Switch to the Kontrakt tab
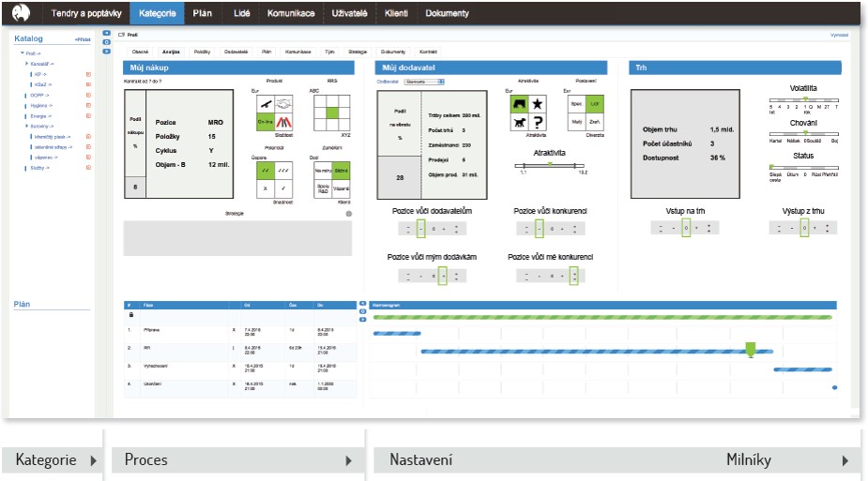Screen dimensions: 868x481 (428, 52)
